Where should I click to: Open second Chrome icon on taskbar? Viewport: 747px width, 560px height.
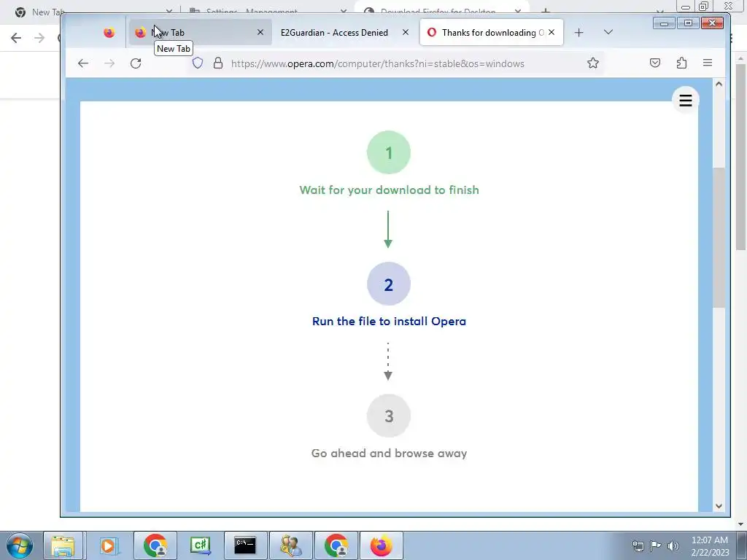(336, 545)
